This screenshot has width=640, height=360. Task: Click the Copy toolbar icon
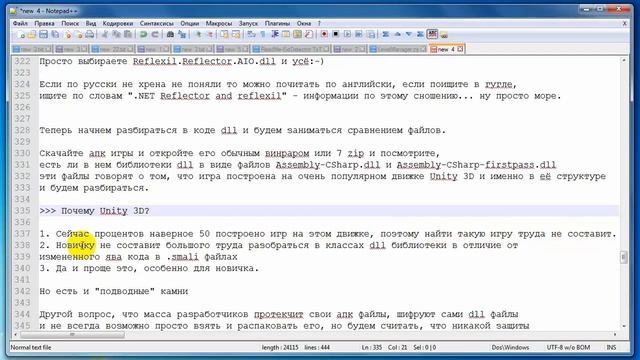point(116,35)
